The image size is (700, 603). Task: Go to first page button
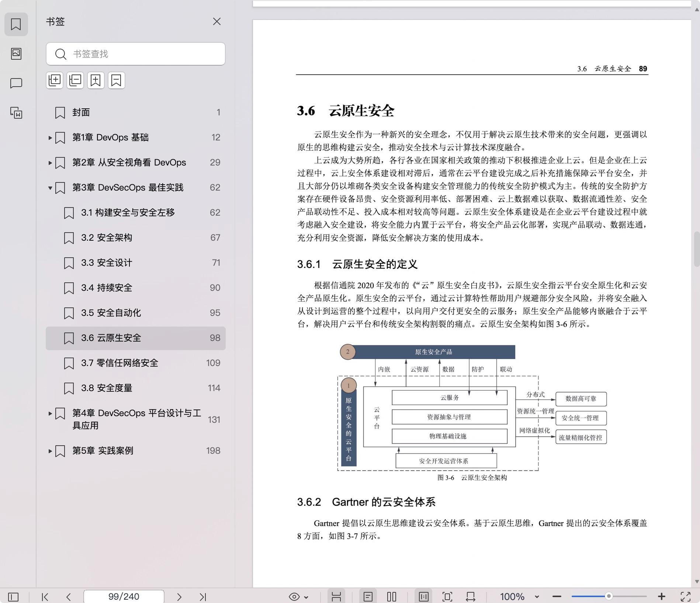pos(45,597)
